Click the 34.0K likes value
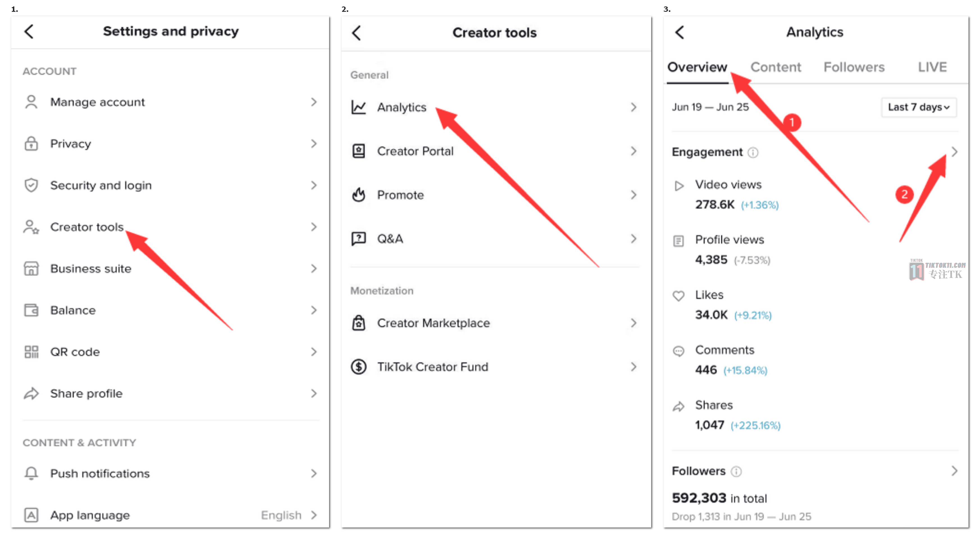Viewport: 980px width, 539px height. pyautogui.click(x=712, y=315)
